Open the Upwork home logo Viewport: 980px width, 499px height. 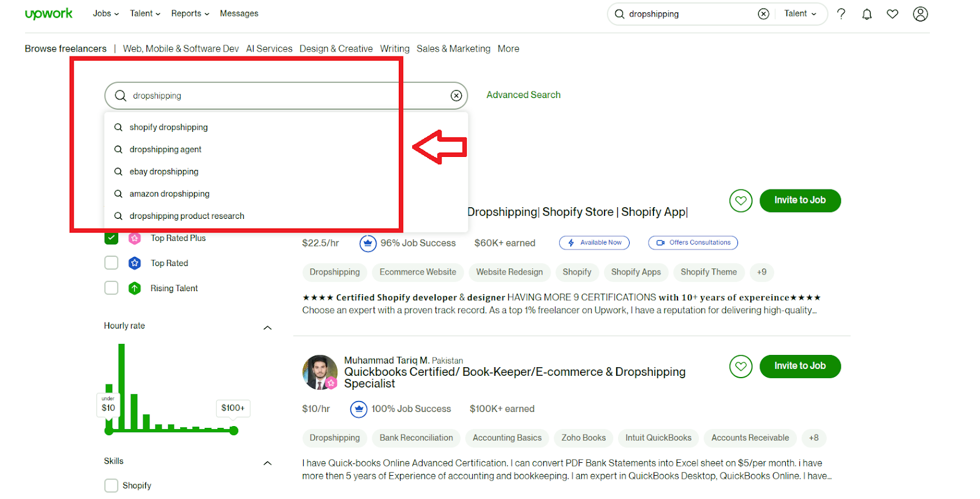pyautogui.click(x=48, y=13)
